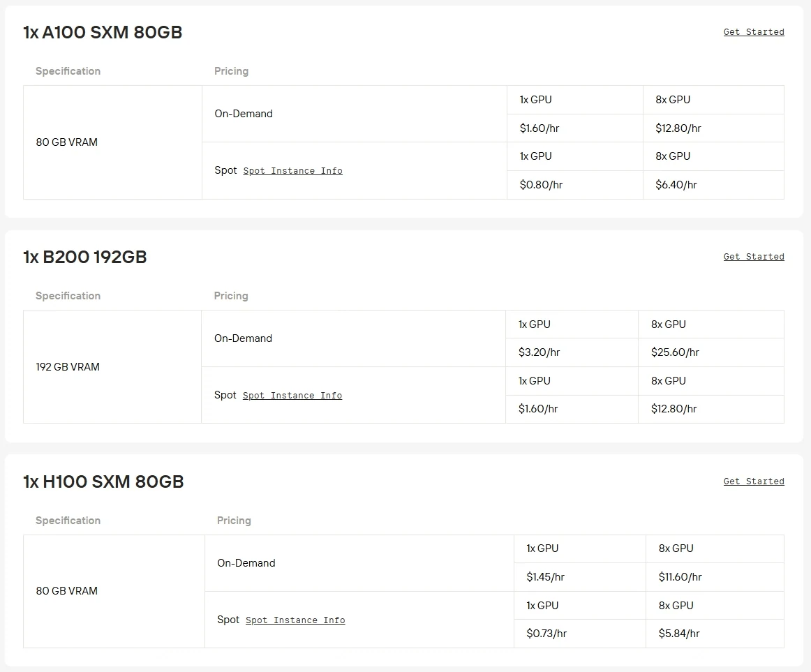The height and width of the screenshot is (672, 811).
Task: Click Pricing column header in B200 section
Action: tap(231, 296)
